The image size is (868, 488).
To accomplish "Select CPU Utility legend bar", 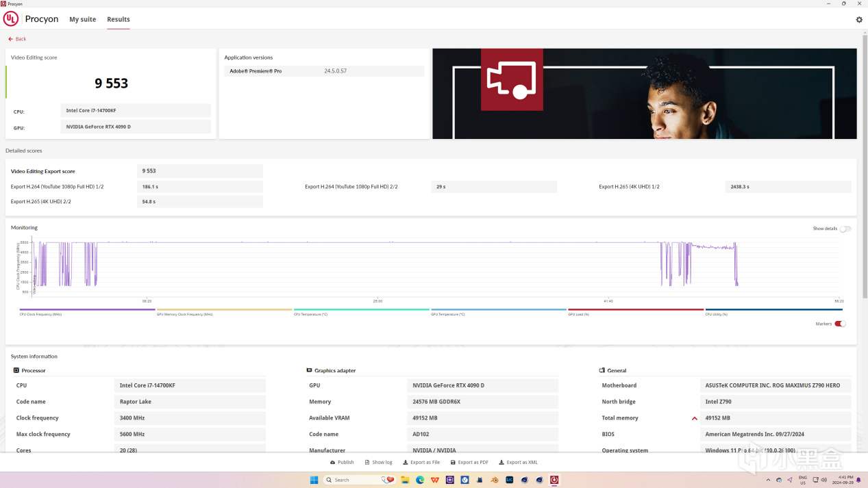I will pos(774,309).
